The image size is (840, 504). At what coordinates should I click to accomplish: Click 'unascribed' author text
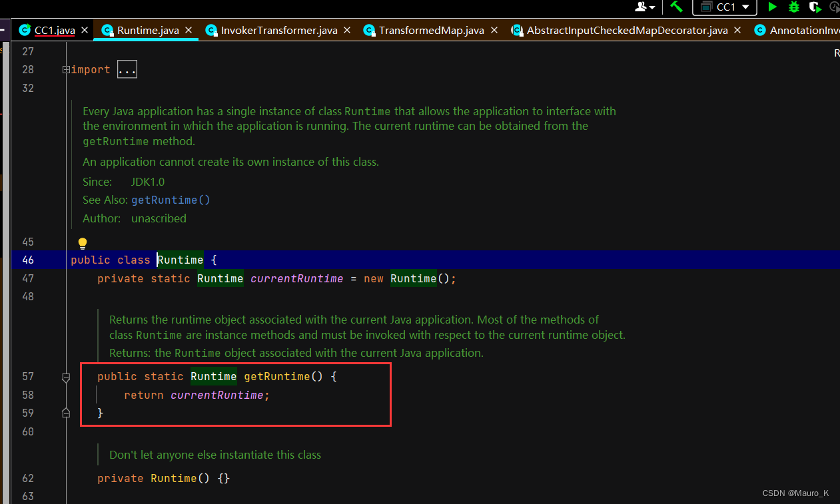pos(159,218)
